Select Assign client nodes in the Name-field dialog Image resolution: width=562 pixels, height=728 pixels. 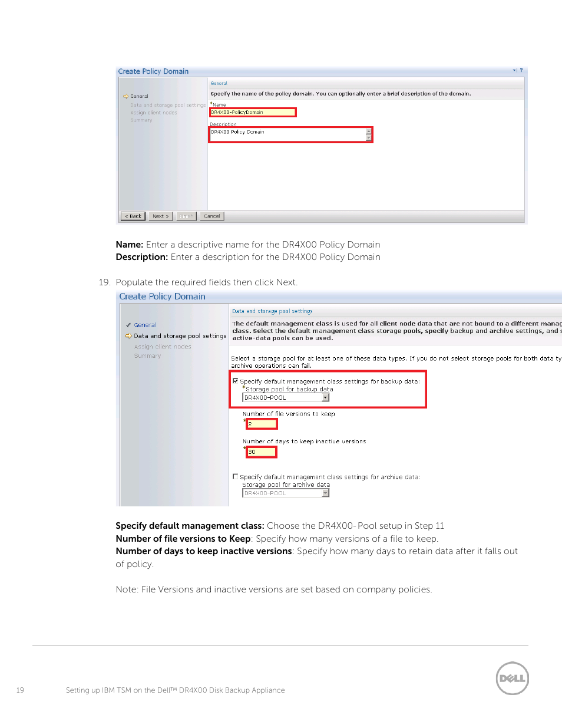point(154,113)
